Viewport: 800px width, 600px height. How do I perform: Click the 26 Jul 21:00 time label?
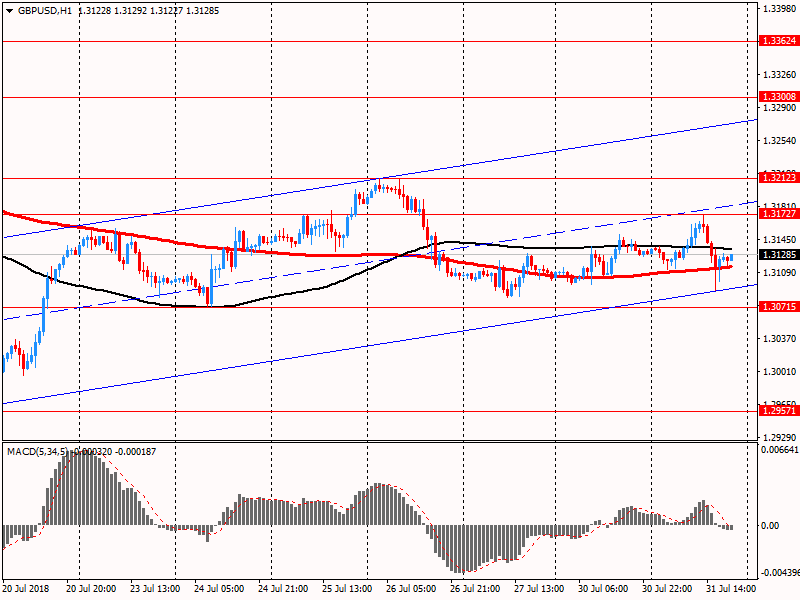[x=475, y=589]
